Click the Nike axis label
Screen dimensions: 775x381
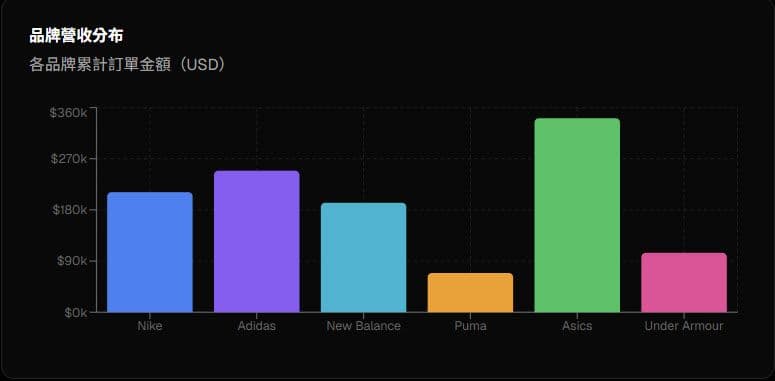150,326
